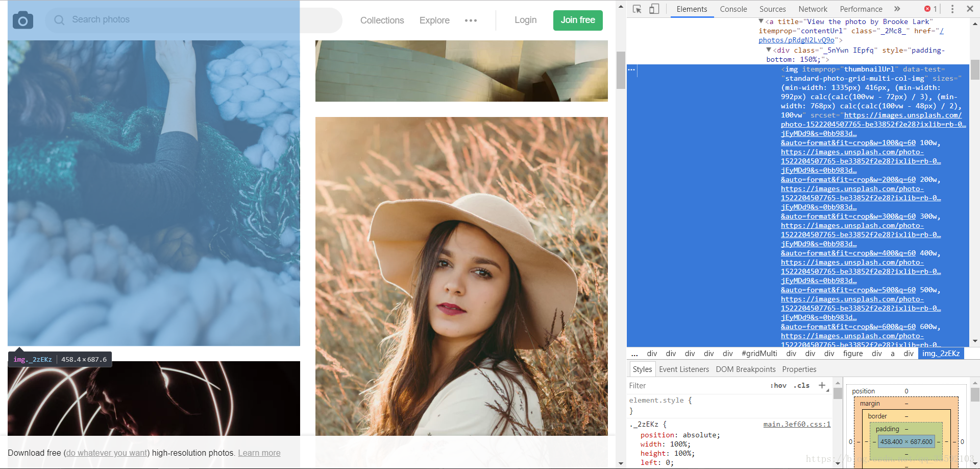
Task: Select the #gridMulti breadcrumb item
Action: click(x=759, y=354)
